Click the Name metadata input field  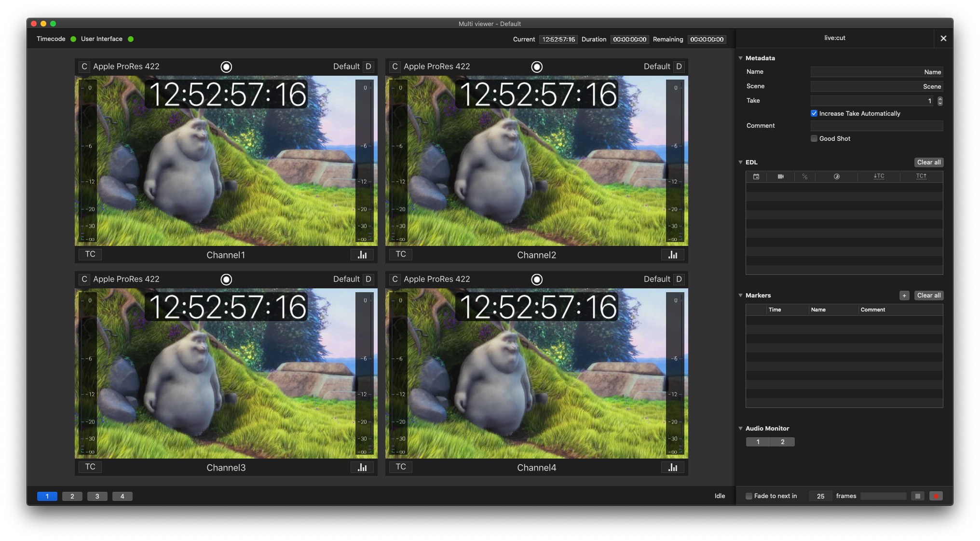(x=877, y=72)
